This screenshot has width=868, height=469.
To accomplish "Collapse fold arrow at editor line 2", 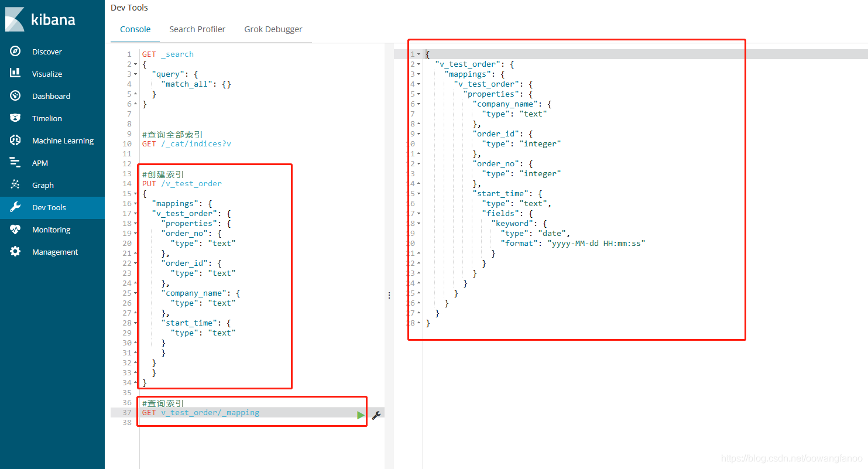I will [136, 64].
